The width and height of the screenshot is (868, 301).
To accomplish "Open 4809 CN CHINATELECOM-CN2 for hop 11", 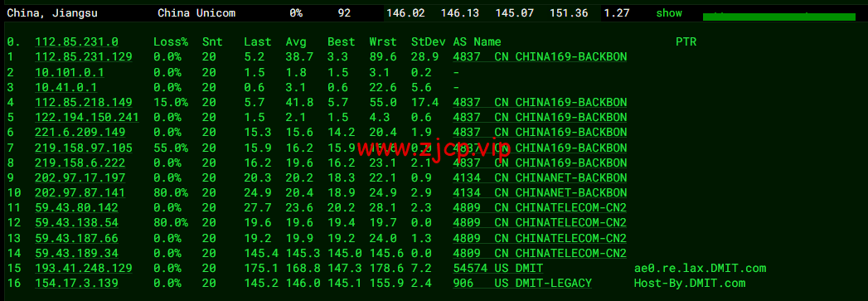I will pos(540,208).
